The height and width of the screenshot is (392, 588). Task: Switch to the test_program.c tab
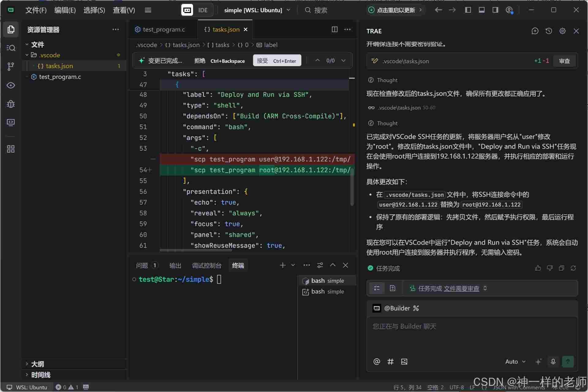(x=164, y=29)
